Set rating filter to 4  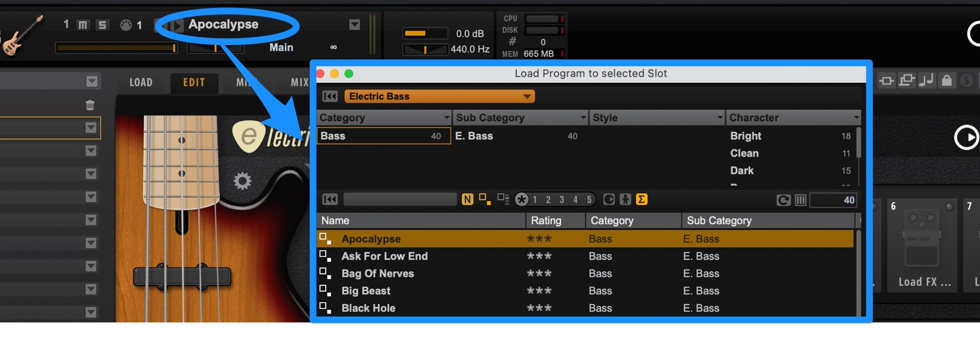pyautogui.click(x=575, y=200)
